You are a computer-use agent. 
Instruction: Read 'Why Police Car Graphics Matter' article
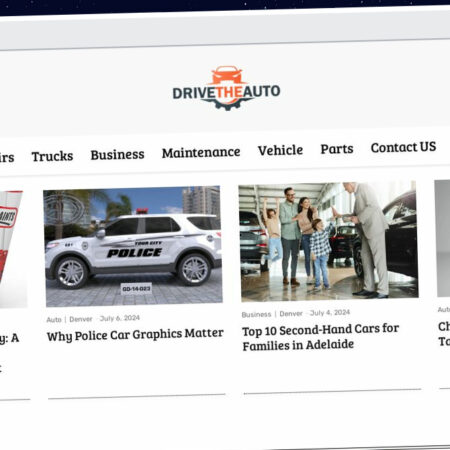135,335
